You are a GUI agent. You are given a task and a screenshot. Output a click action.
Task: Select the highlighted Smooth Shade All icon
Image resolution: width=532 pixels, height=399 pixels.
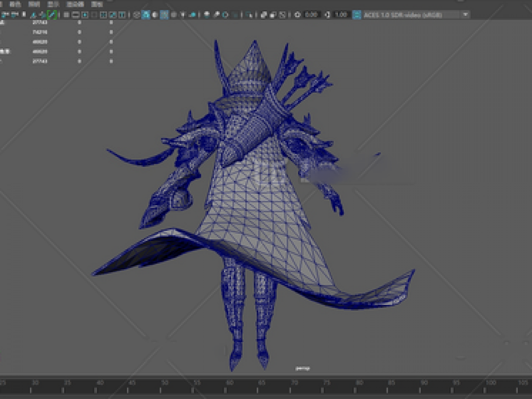146,15
